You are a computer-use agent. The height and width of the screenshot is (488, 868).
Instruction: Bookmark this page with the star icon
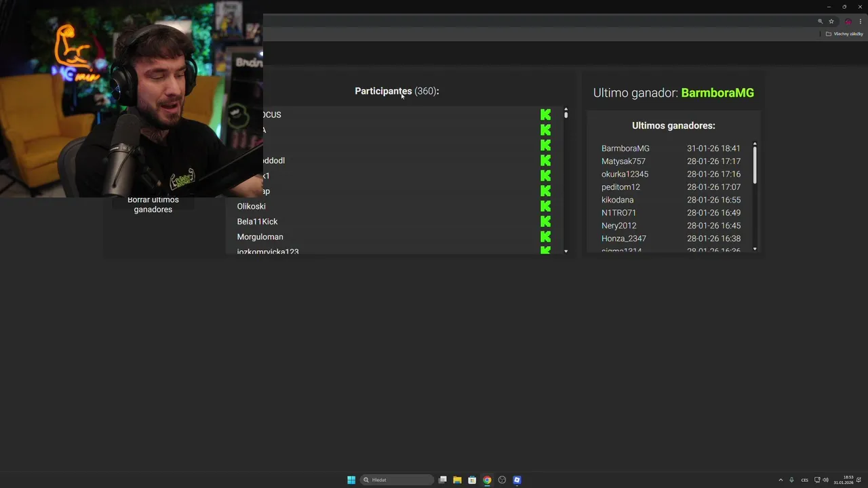tap(831, 22)
